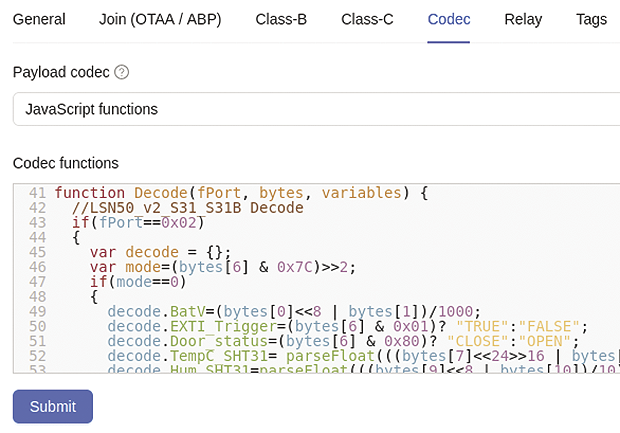Click the if(mode==0) line
The image size is (620, 433).
tap(138, 282)
